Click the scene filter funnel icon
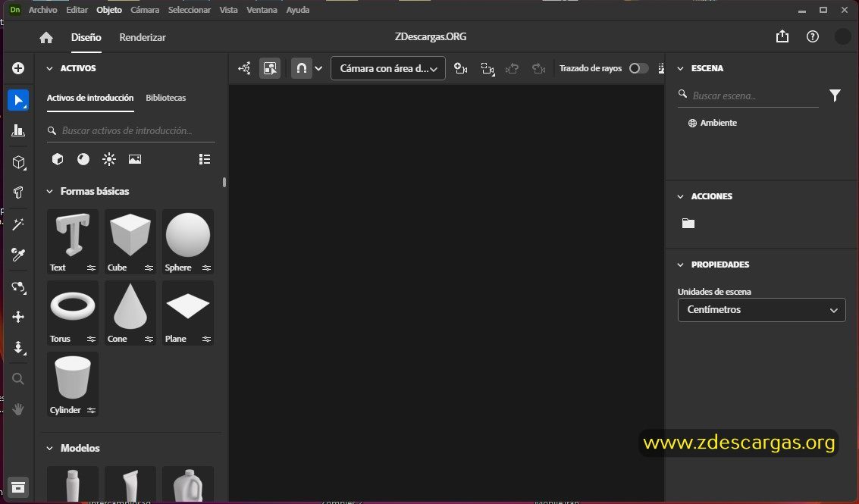This screenshot has height=504, width=859. [x=835, y=95]
